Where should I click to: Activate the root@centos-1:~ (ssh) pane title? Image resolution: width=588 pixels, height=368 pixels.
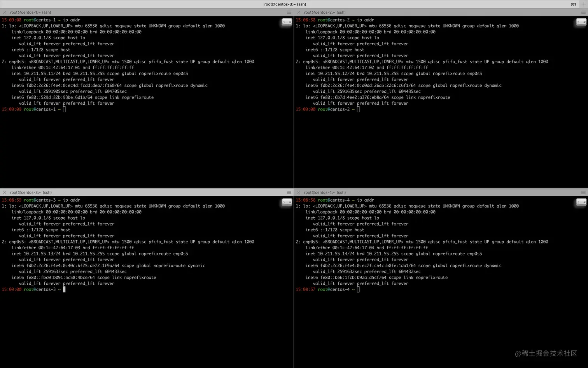[x=31, y=12]
